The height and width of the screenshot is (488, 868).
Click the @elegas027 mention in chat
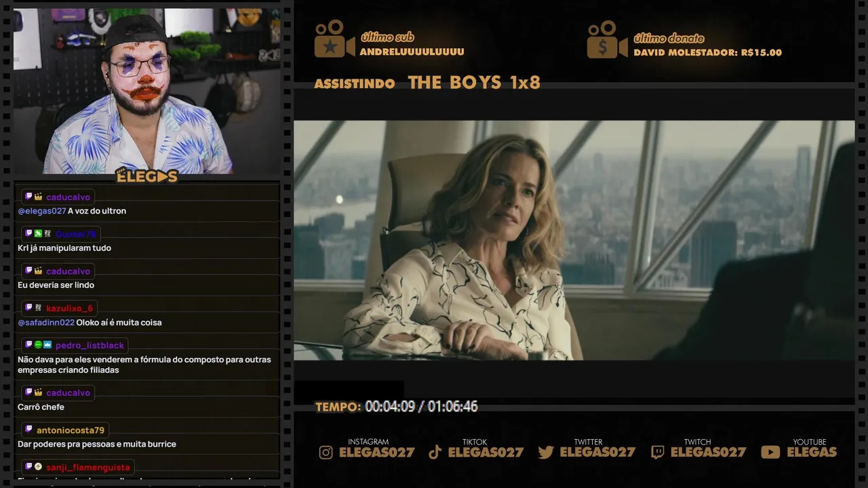point(42,211)
